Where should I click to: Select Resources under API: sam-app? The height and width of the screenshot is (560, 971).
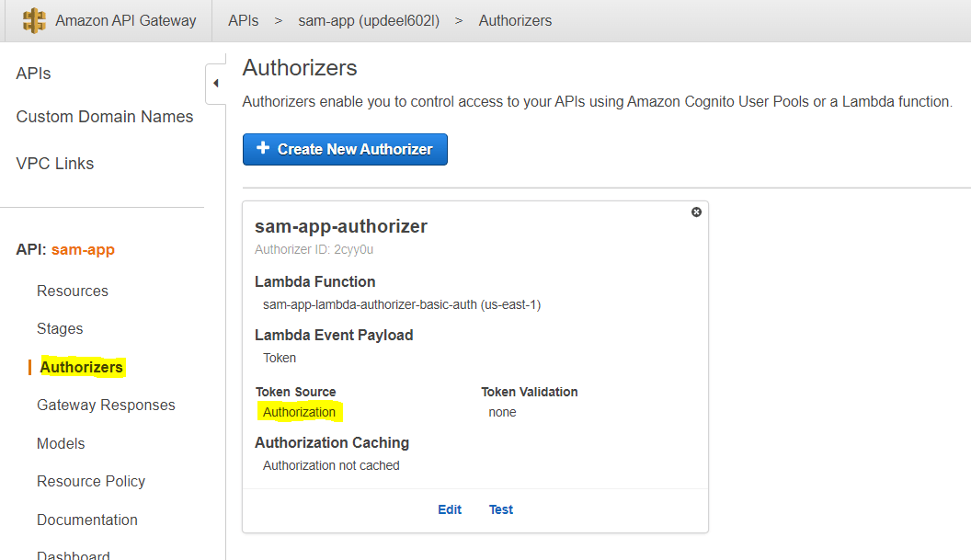72,291
